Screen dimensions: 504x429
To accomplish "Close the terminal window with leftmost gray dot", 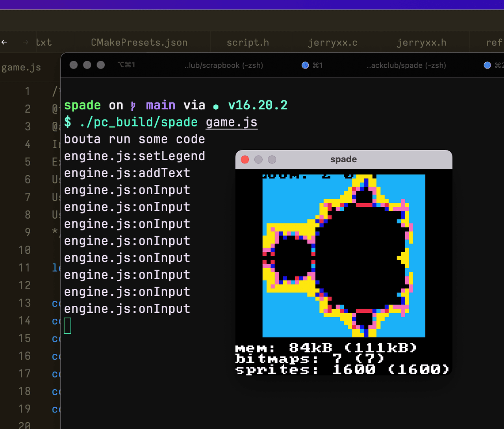I will [x=74, y=65].
